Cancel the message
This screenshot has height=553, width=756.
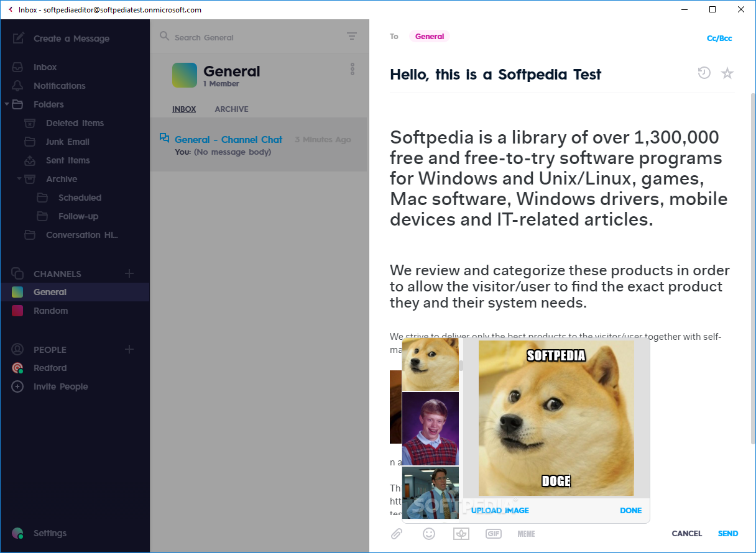pyautogui.click(x=687, y=534)
